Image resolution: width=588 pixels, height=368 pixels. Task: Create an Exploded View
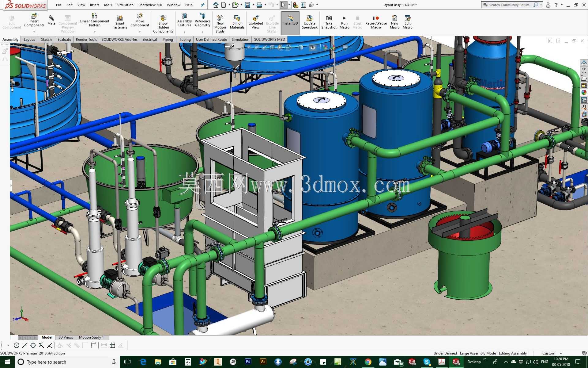coord(255,22)
